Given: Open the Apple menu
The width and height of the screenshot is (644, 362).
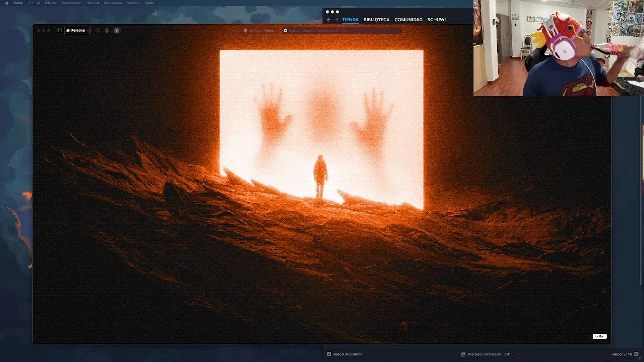Looking at the screenshot, I should pyautogui.click(x=6, y=3).
